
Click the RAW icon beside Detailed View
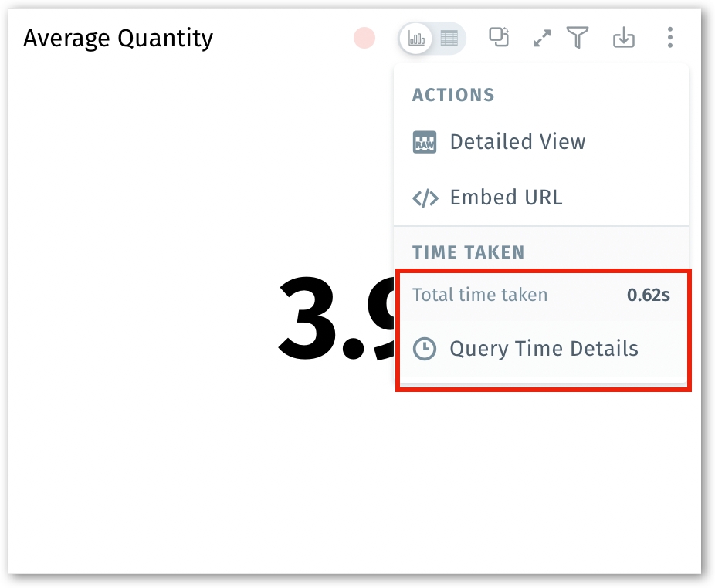(425, 143)
